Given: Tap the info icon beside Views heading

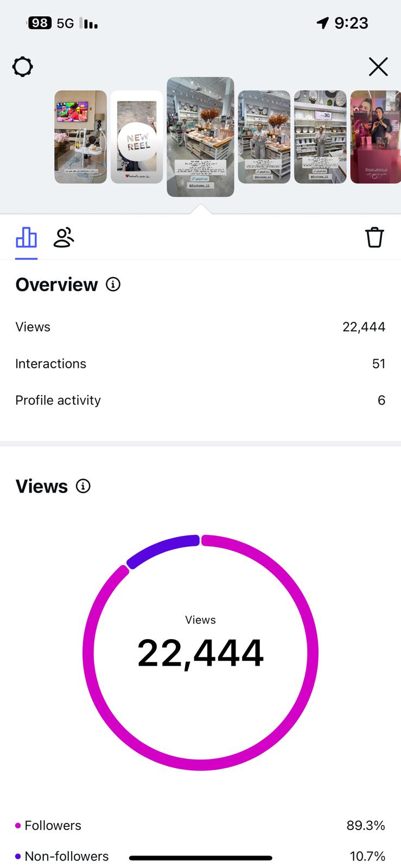Looking at the screenshot, I should [83, 486].
